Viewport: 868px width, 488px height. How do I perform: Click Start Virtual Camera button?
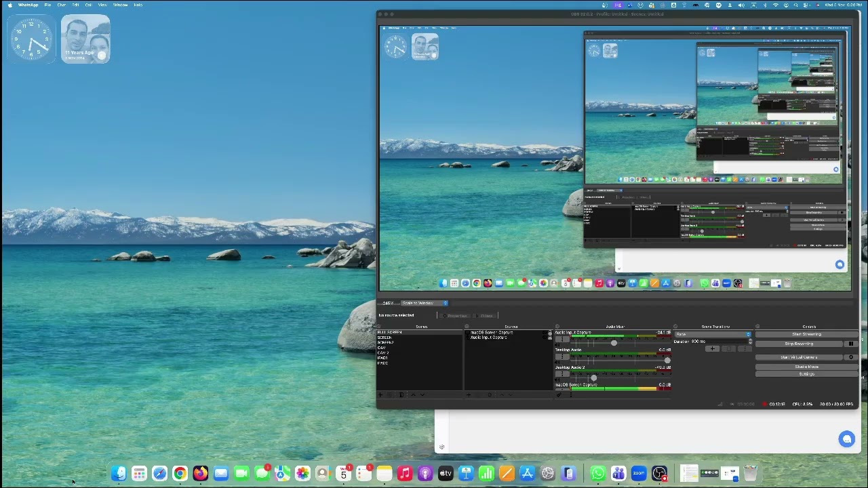(x=800, y=357)
